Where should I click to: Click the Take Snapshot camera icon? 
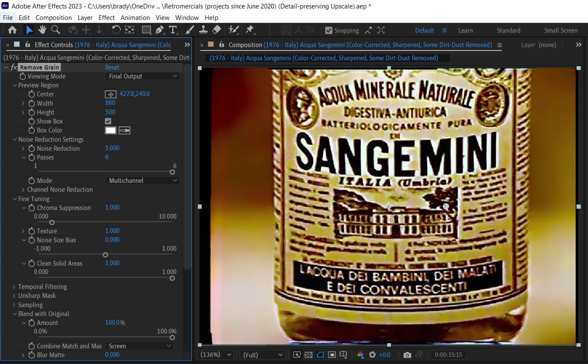coord(407,355)
